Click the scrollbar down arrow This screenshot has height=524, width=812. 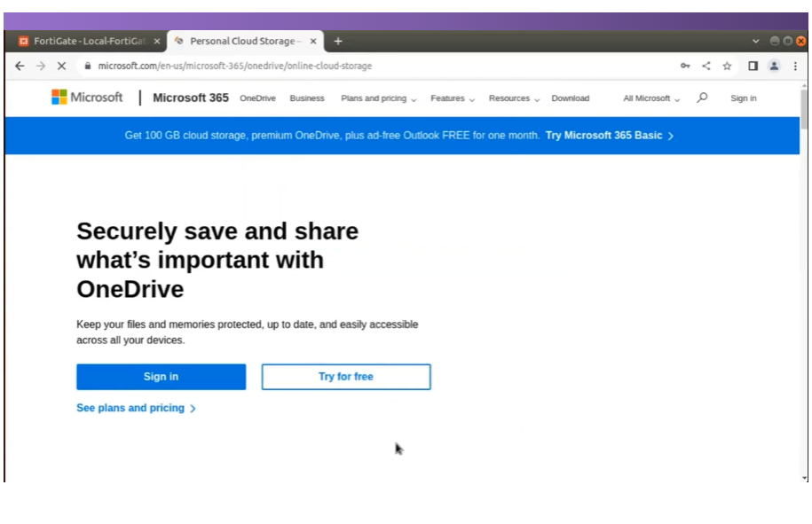click(x=804, y=478)
